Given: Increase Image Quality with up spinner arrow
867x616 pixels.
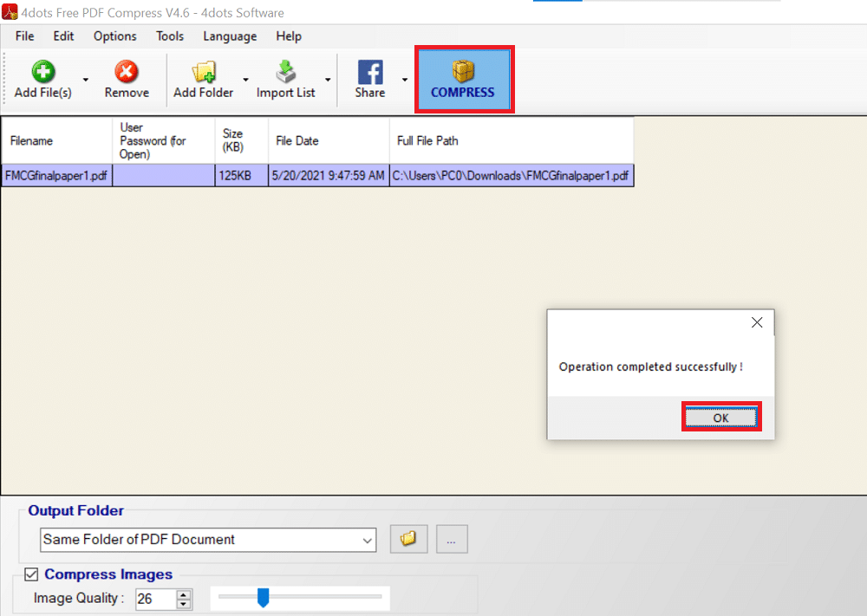Looking at the screenshot, I should coord(184,594).
